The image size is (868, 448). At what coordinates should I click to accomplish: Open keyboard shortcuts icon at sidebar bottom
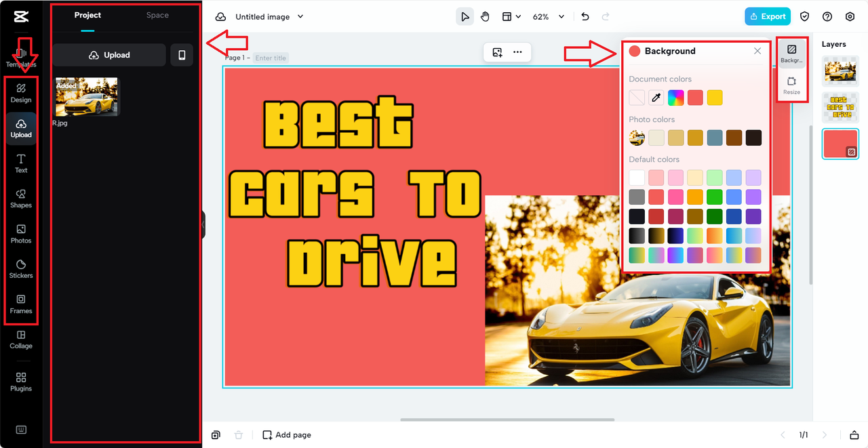pos(21,430)
